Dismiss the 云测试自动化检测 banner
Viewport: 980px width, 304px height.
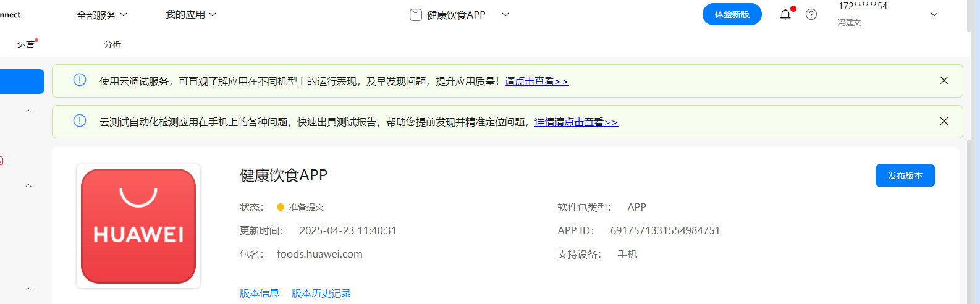point(944,121)
